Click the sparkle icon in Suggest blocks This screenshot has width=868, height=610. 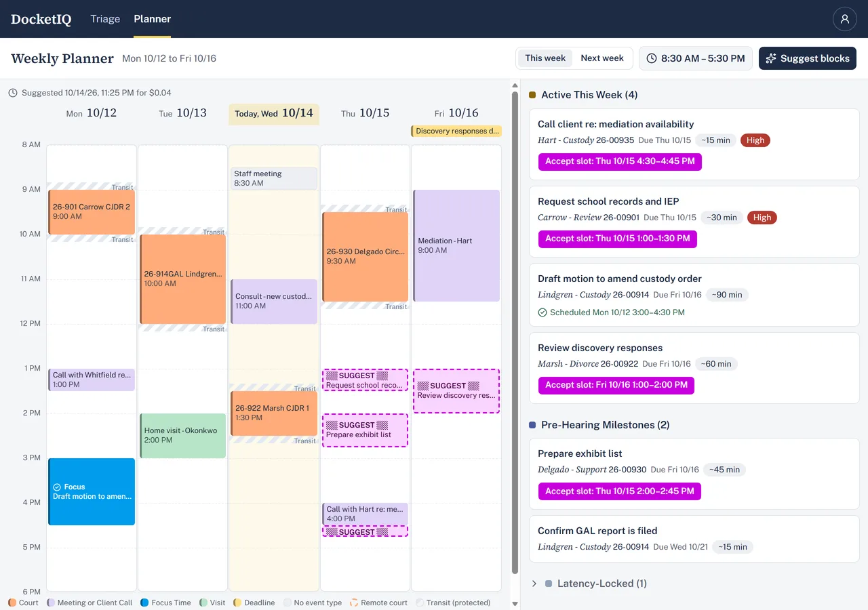click(771, 58)
